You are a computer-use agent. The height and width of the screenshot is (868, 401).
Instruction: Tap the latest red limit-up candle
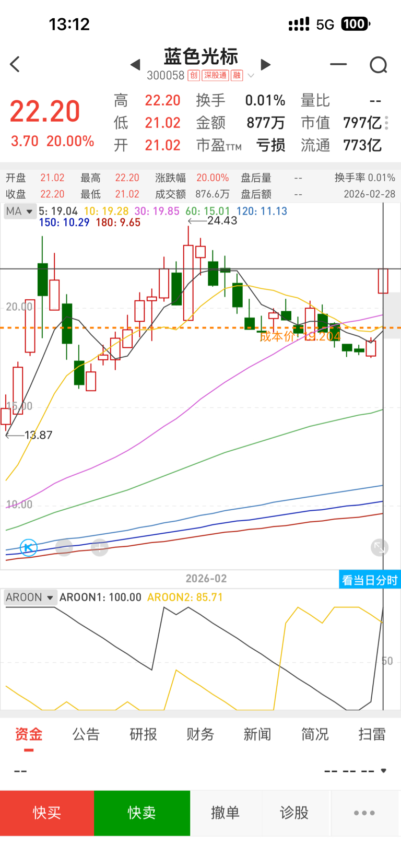[x=383, y=281]
